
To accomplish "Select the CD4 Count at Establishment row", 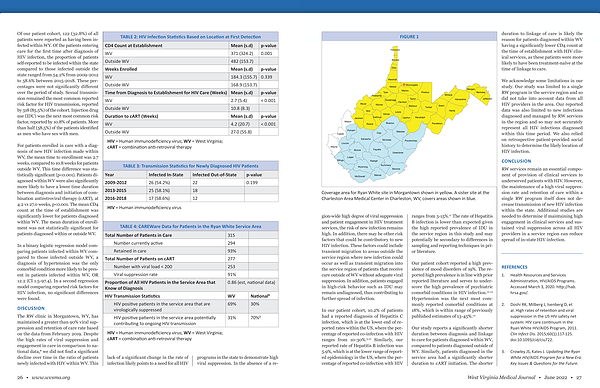I will (191, 46).
